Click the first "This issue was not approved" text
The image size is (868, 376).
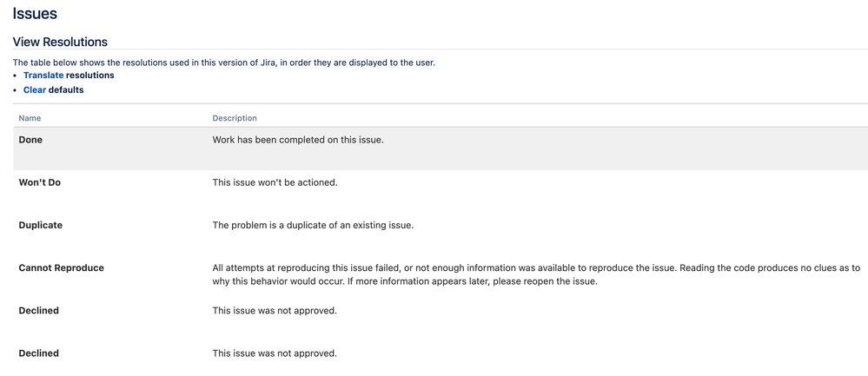pyautogui.click(x=275, y=311)
